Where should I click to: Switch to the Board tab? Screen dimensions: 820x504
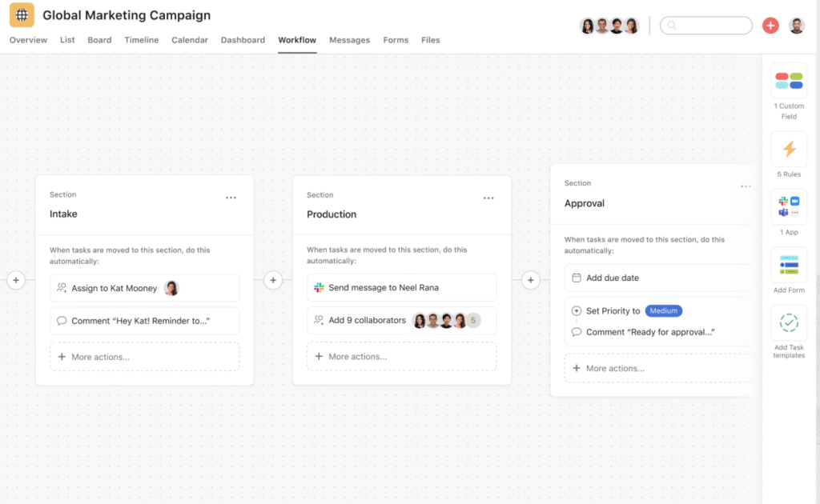[x=99, y=40]
